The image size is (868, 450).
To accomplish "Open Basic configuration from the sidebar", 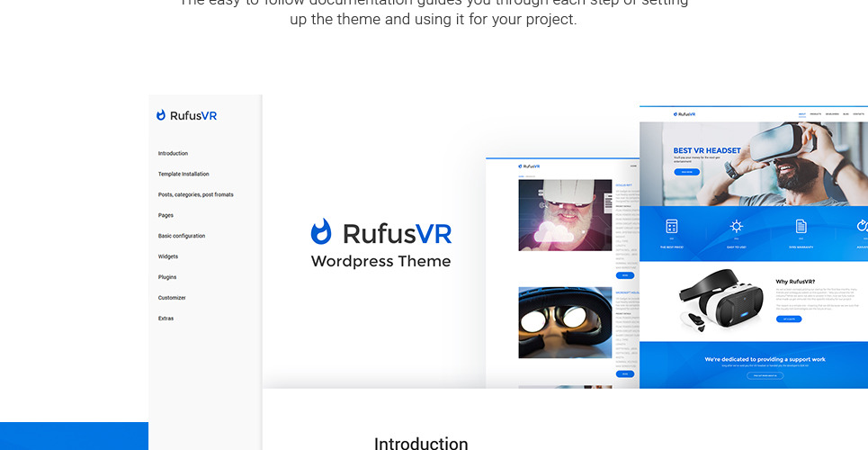I will (182, 237).
